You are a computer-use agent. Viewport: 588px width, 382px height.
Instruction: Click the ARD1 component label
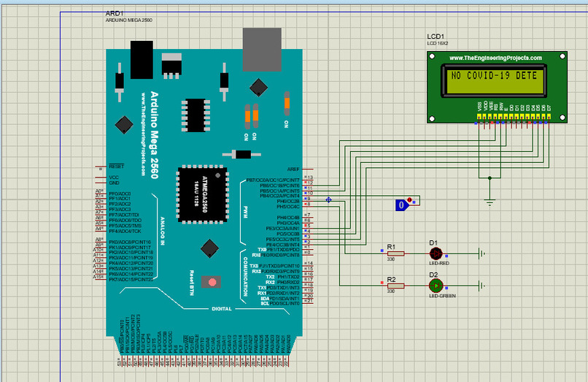point(114,14)
